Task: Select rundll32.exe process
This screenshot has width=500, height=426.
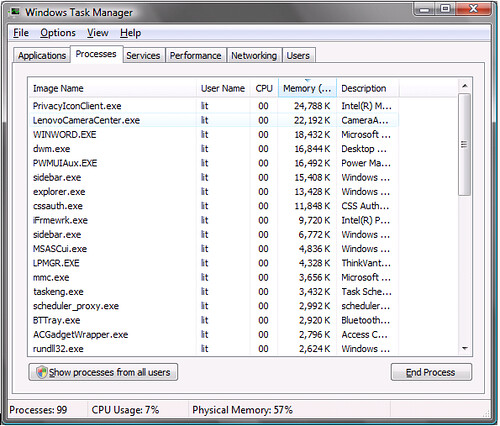Action: click(213, 349)
